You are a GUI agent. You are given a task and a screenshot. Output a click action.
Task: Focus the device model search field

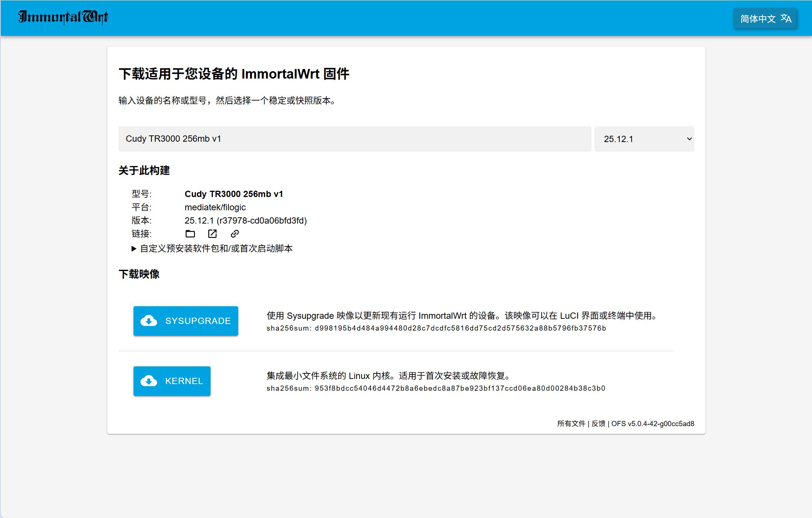[x=355, y=139]
